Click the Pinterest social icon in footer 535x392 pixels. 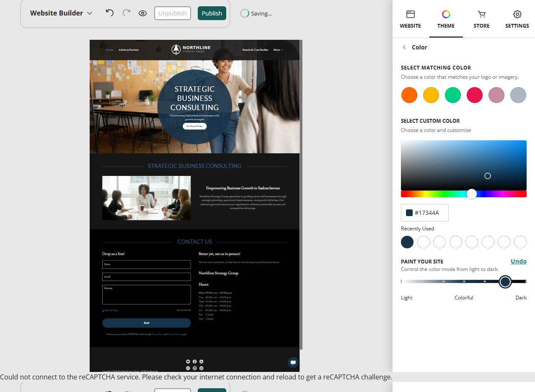[x=202, y=368]
